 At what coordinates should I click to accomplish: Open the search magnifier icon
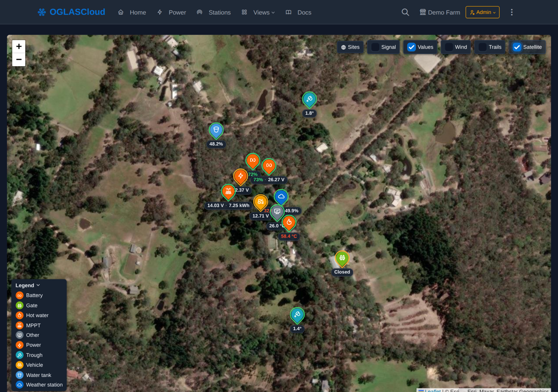(x=405, y=12)
